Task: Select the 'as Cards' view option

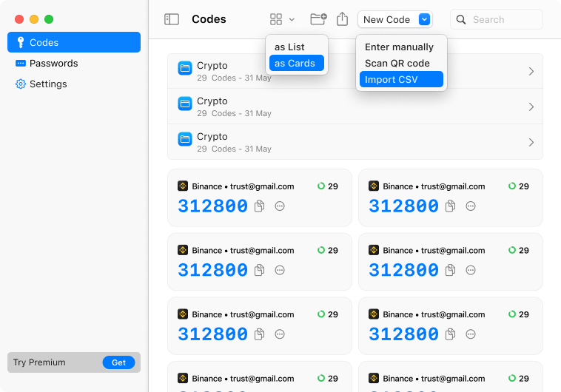Action: tap(296, 64)
